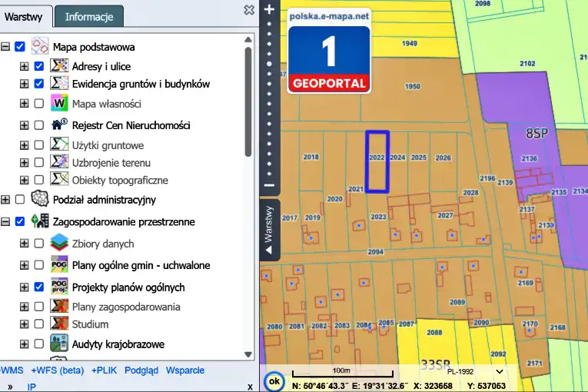The width and height of the screenshot is (588, 392).
Task: Click the small x at panel bottom
Action: [x=250, y=387]
